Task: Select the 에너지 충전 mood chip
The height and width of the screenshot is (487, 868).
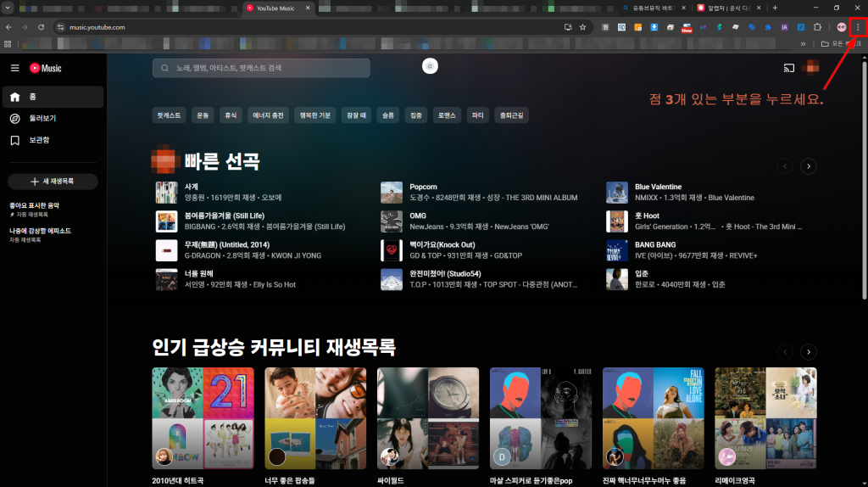Action: [x=268, y=115]
